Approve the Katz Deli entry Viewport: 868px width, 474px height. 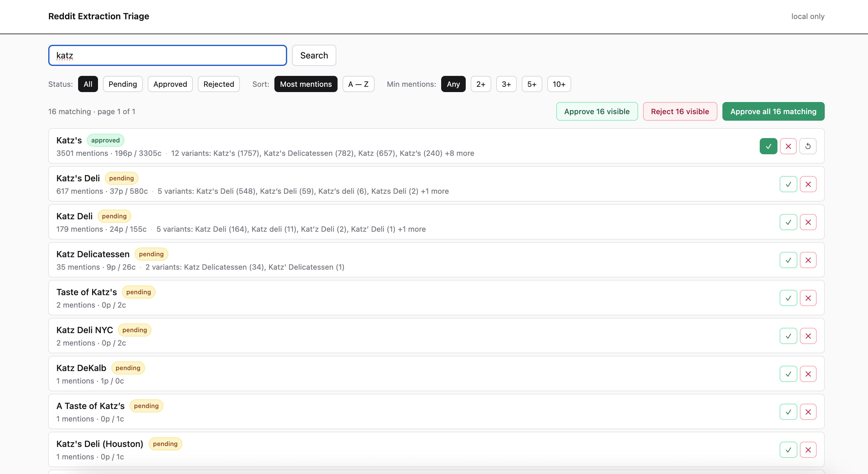pyautogui.click(x=788, y=222)
